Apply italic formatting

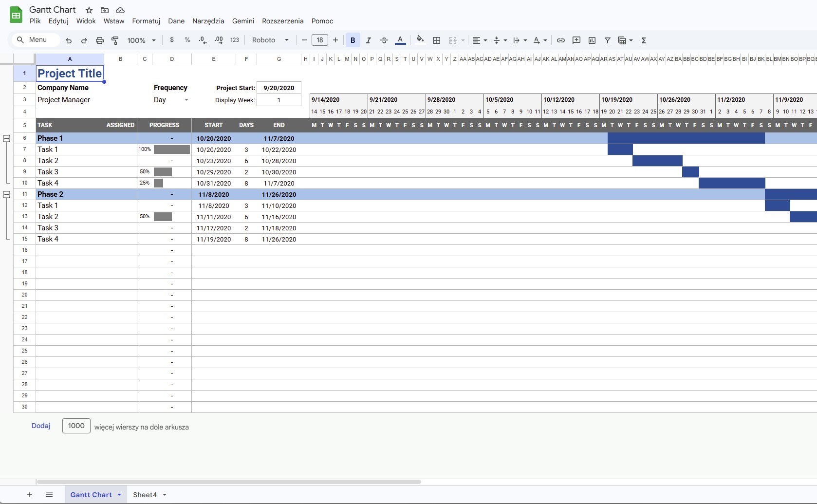[x=369, y=40]
